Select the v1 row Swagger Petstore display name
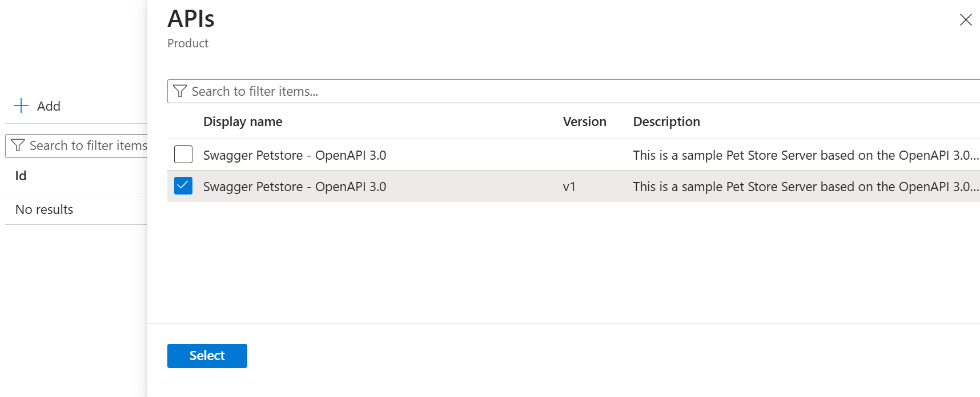The width and height of the screenshot is (980, 397). [x=295, y=187]
